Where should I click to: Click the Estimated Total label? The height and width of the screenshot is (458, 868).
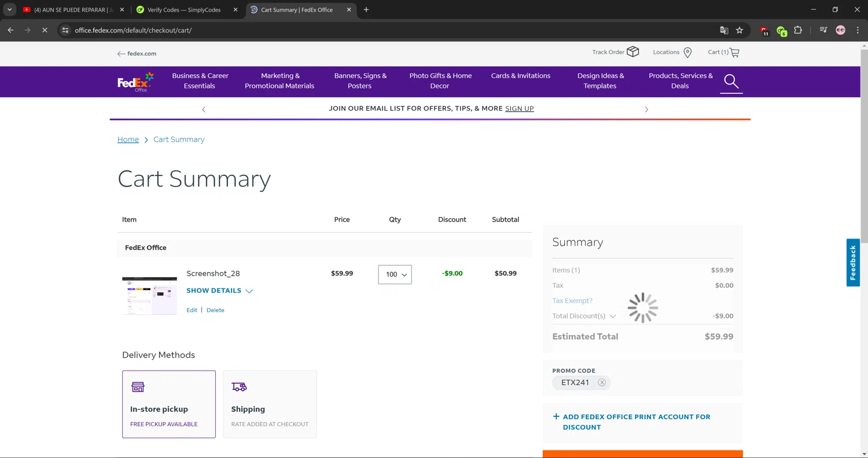click(585, 336)
